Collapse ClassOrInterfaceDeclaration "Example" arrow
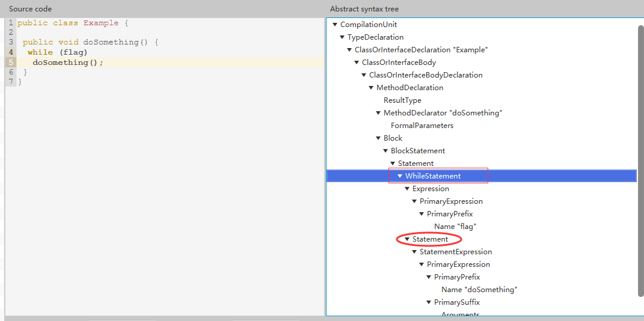 [x=349, y=50]
